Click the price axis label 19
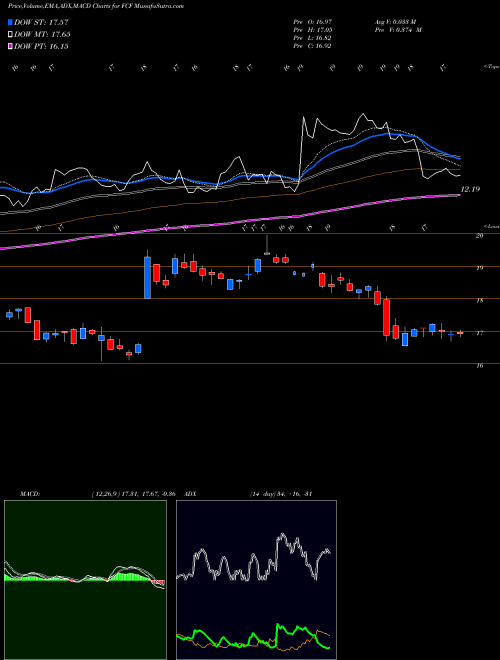The width and height of the screenshot is (500, 660). tap(479, 268)
